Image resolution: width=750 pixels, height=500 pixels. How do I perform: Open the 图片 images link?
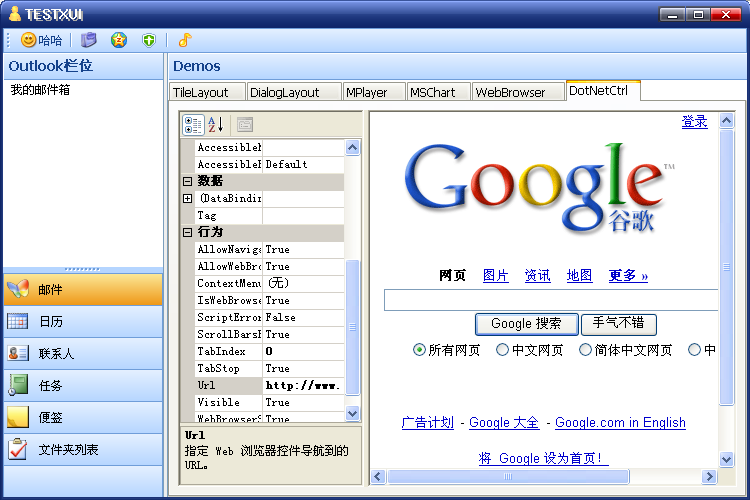point(496,276)
